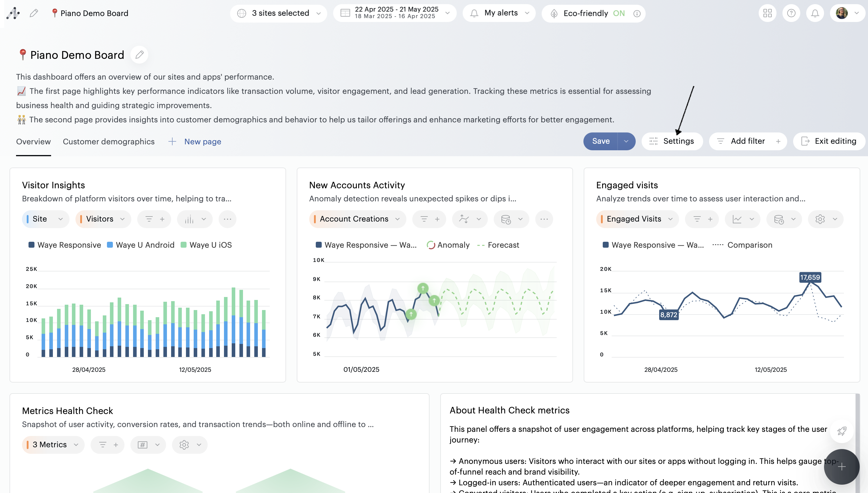Open the rocket icon floating button
868x493 pixels.
coord(841,431)
